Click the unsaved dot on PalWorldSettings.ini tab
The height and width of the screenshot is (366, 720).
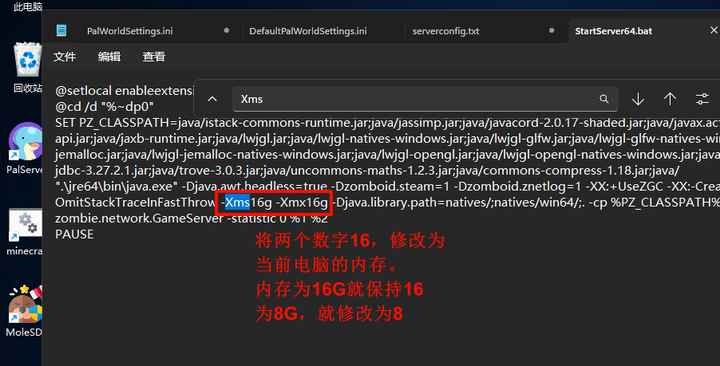(226, 30)
